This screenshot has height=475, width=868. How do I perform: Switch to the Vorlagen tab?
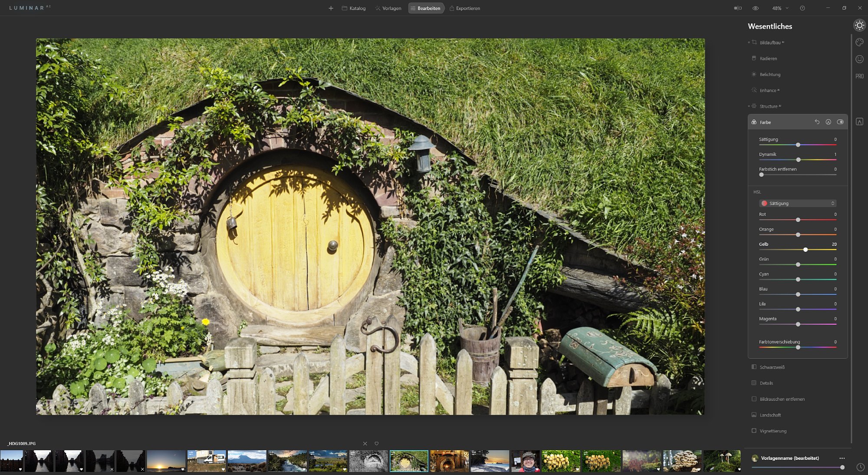[388, 8]
